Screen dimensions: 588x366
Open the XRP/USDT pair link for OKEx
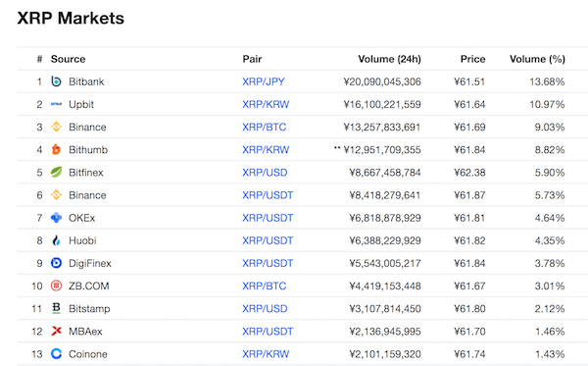[268, 218]
